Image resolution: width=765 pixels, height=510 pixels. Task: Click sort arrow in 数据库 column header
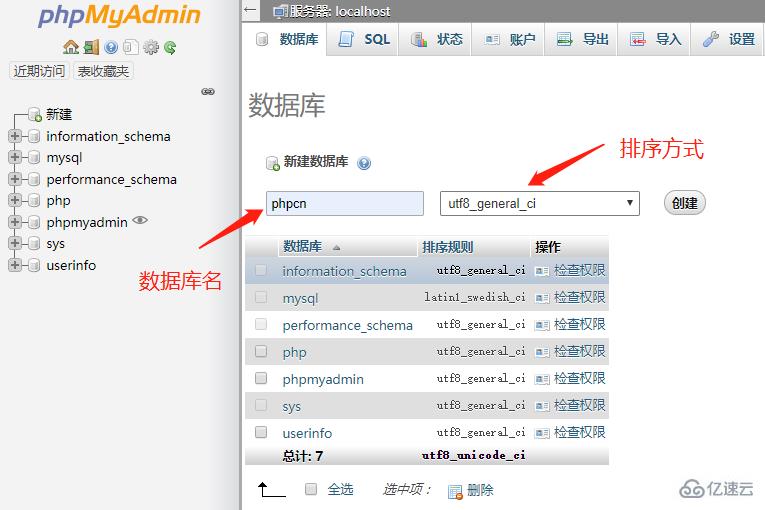pos(336,248)
